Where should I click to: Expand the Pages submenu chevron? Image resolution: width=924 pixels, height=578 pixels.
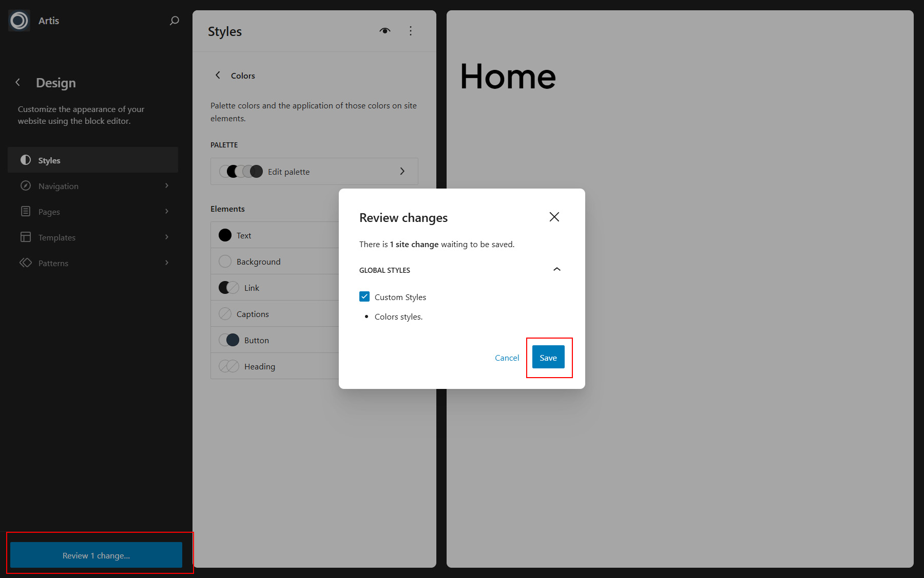click(x=167, y=211)
